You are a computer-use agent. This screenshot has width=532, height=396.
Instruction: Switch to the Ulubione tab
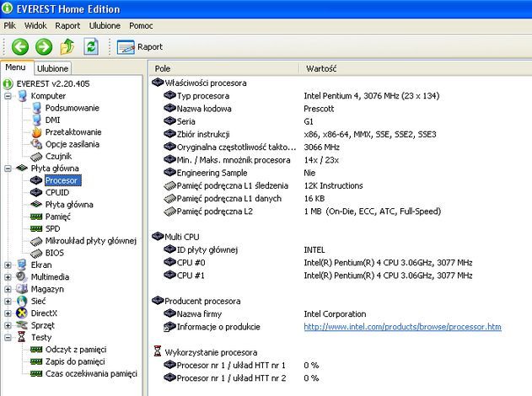coord(53,68)
